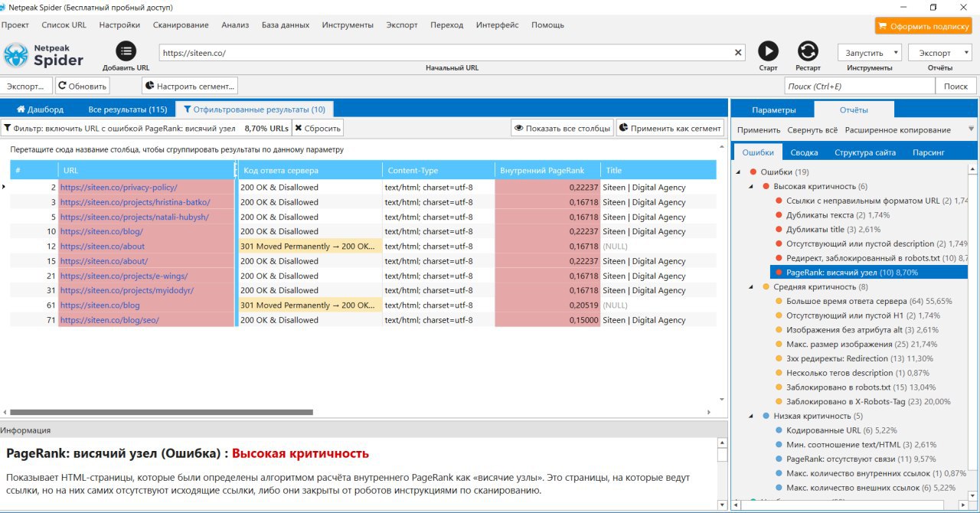Open the База данных menu

tap(286, 25)
